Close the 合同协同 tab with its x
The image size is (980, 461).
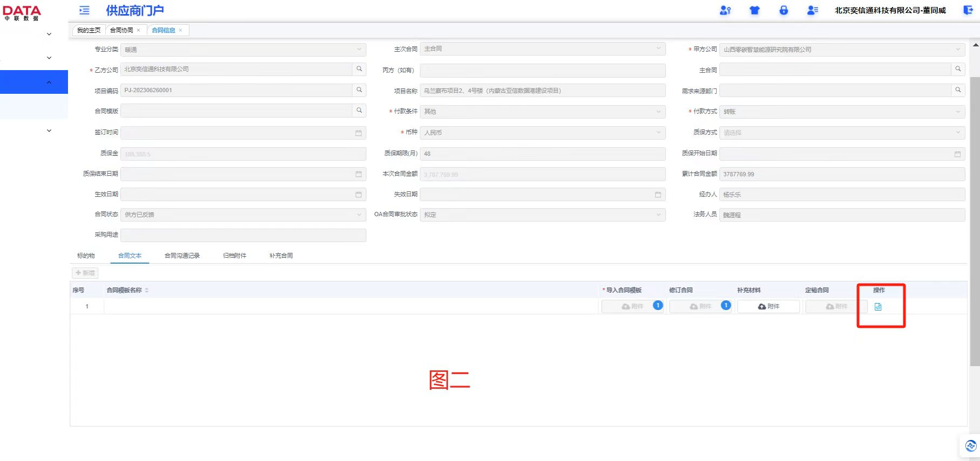139,30
